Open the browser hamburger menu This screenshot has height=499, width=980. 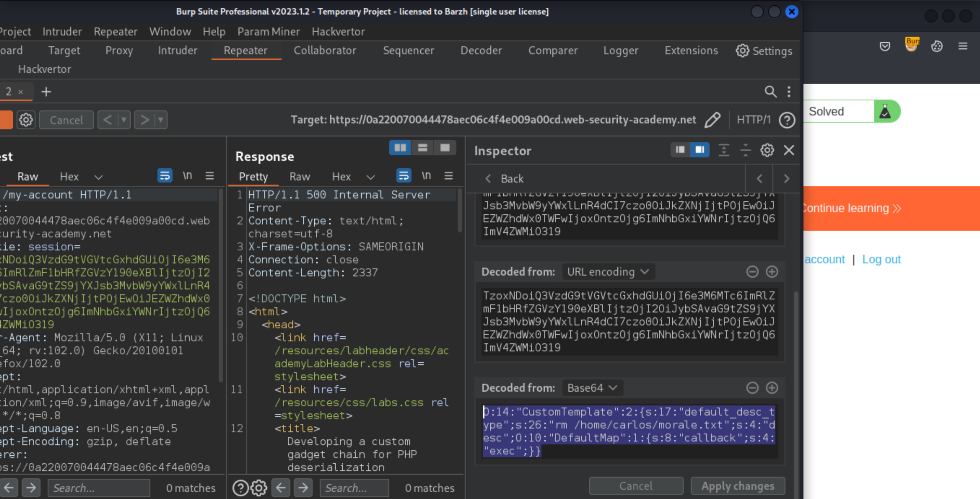coord(963,47)
